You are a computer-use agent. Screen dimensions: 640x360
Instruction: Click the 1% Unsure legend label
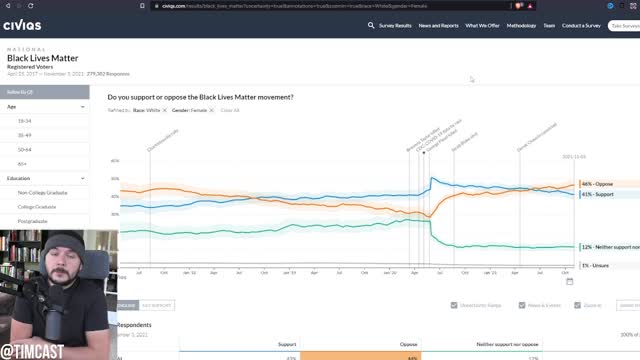pos(595,265)
